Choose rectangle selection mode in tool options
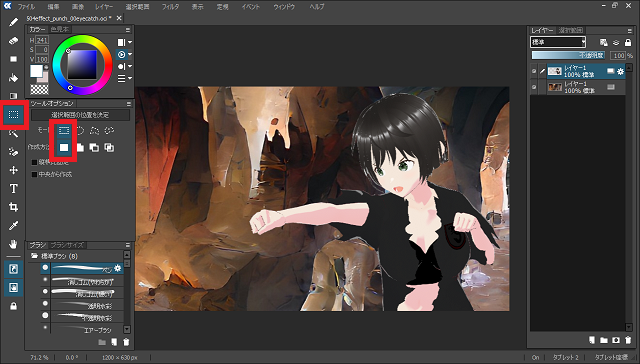 [x=64, y=130]
